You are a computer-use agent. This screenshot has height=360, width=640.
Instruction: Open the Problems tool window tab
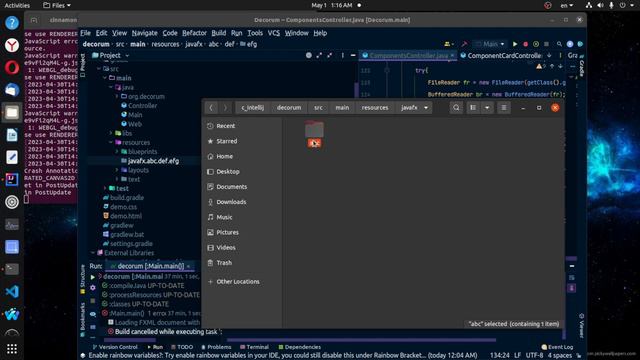click(x=216, y=347)
